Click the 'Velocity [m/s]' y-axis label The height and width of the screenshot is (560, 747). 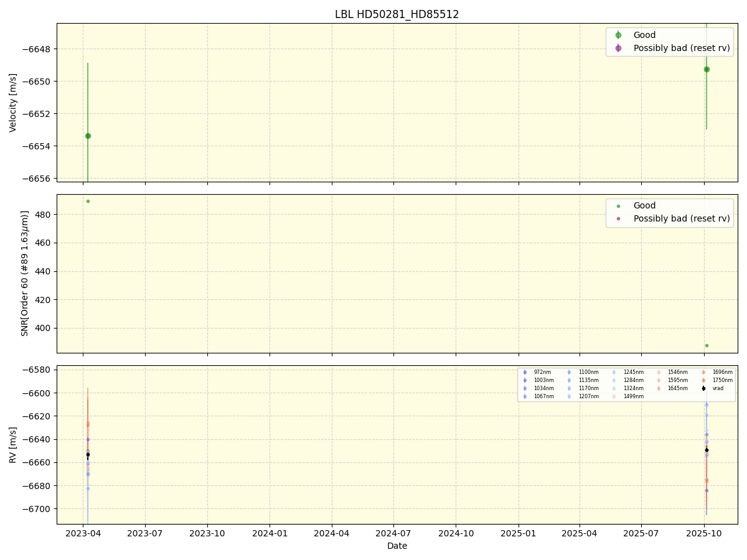click(x=13, y=103)
